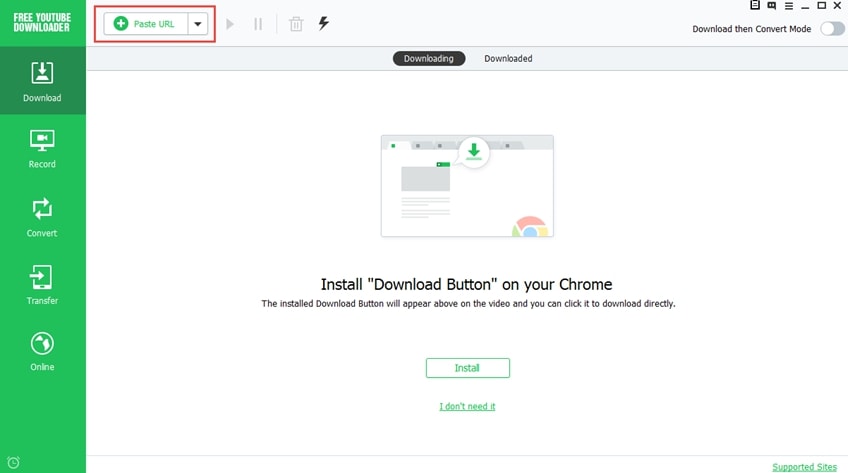Switch to the Downloading tab
Viewport: 848px width, 473px height.
tap(429, 58)
